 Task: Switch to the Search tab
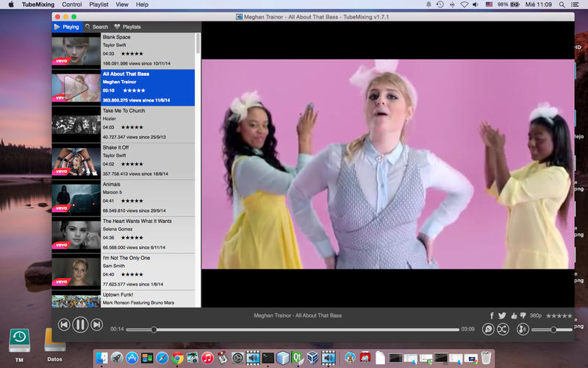[x=96, y=26]
